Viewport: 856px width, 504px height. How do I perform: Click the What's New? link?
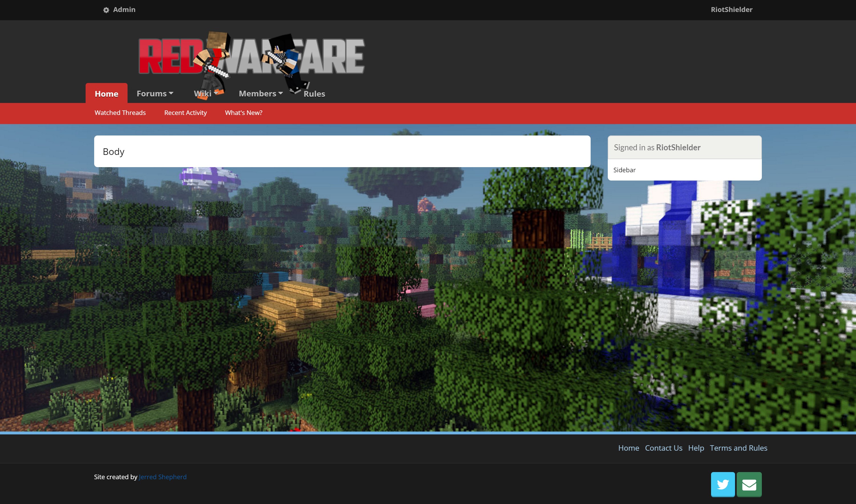pyautogui.click(x=244, y=113)
